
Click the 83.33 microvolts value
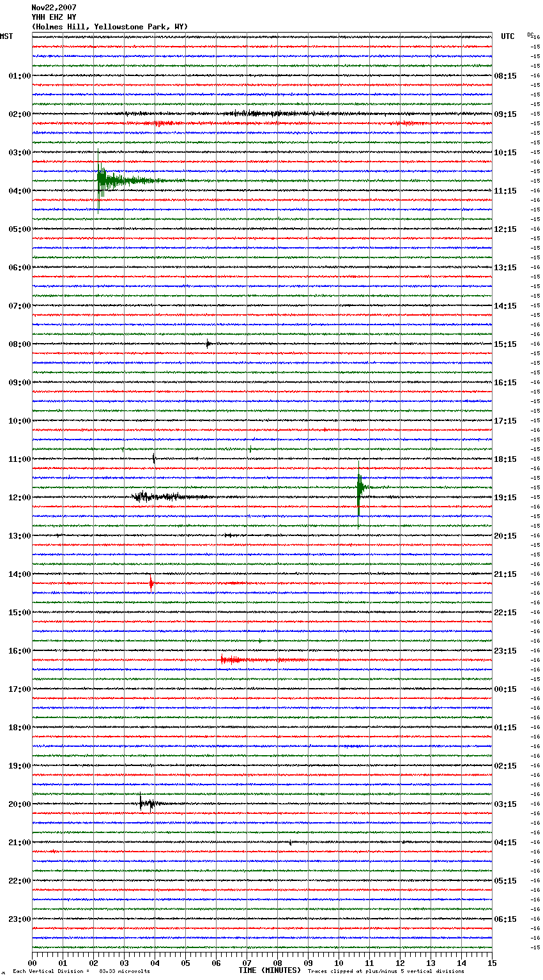click(125, 972)
